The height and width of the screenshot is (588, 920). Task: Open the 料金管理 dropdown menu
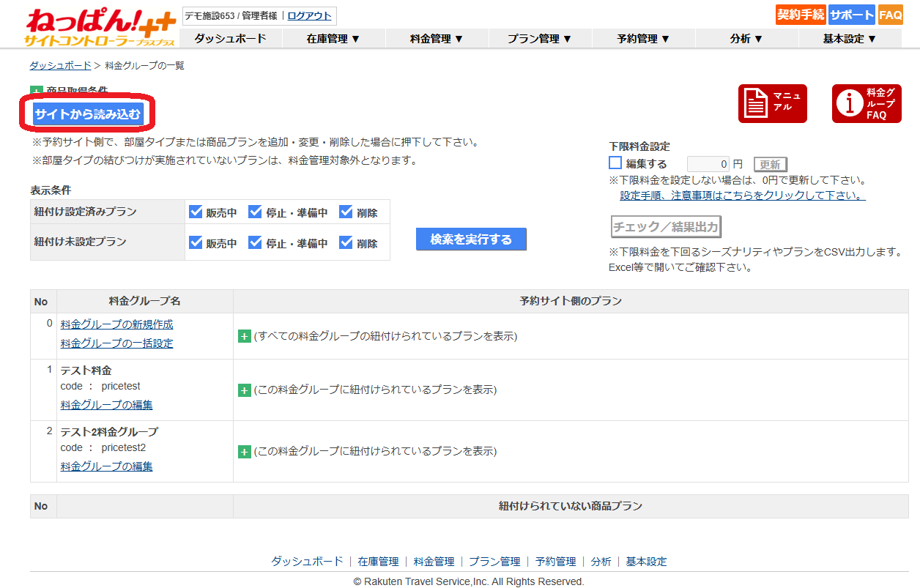click(x=437, y=39)
